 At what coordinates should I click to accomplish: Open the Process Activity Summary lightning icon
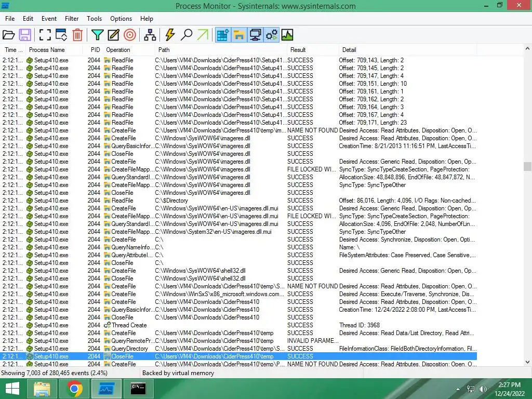pyautogui.click(x=170, y=35)
